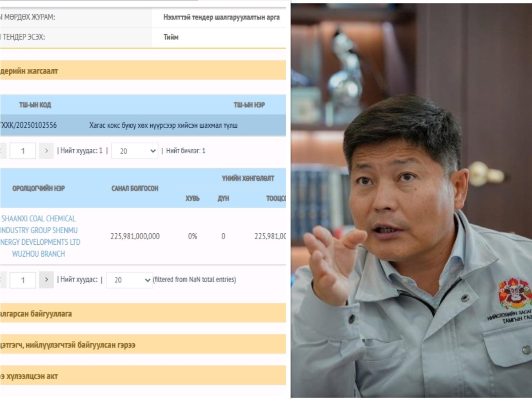Viewport: 532px width, 399px height.
Task: Click the 'ҮНИЙН ХӨНГӨЛӨЛТ' header
Action: 248,178
